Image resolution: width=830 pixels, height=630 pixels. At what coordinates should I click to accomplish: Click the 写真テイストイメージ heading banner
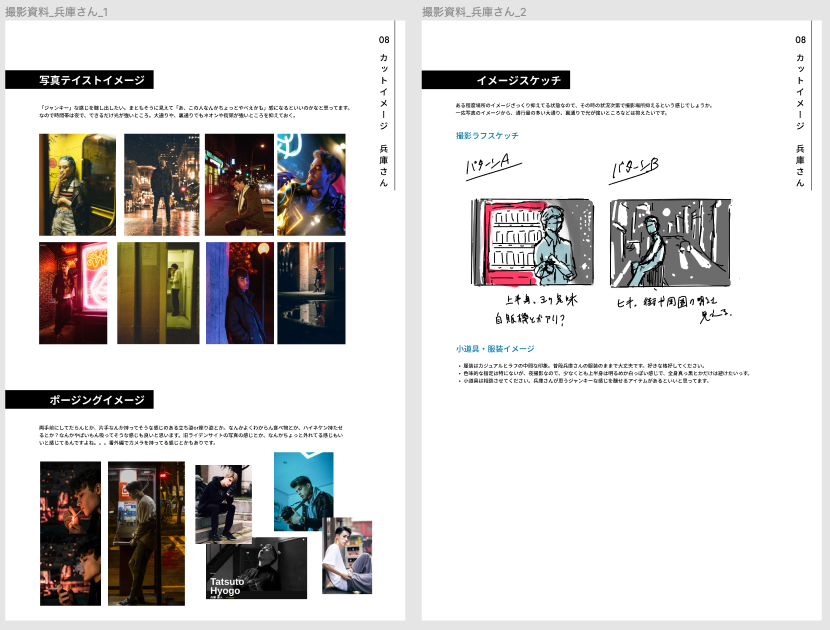80,80
